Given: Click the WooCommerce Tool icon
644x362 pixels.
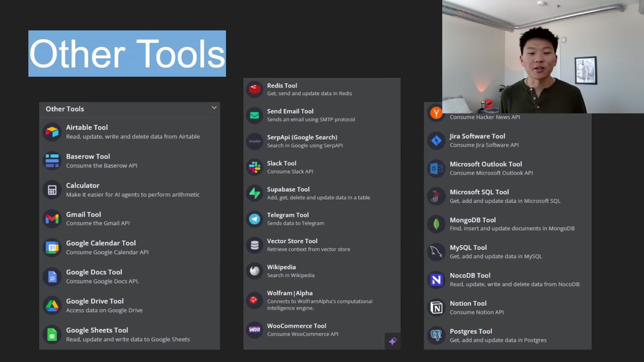Looking at the screenshot, I should (254, 329).
